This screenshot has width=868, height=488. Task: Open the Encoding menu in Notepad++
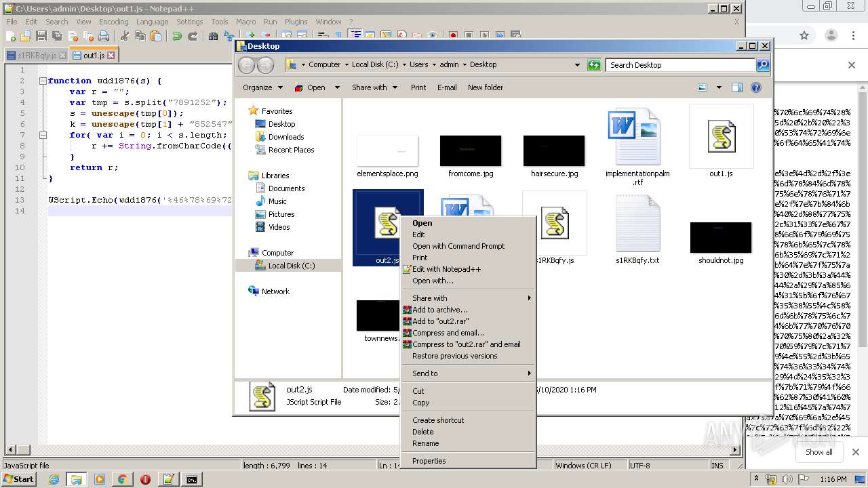(x=113, y=22)
